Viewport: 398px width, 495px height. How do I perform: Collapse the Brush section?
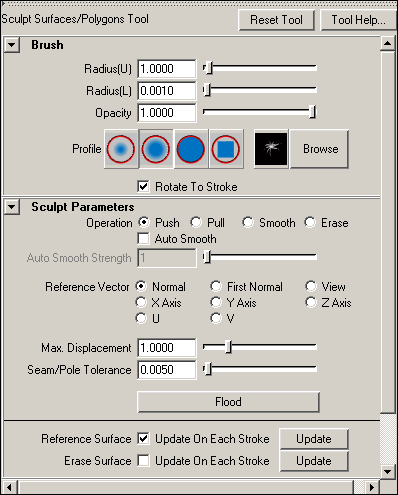click(12, 45)
